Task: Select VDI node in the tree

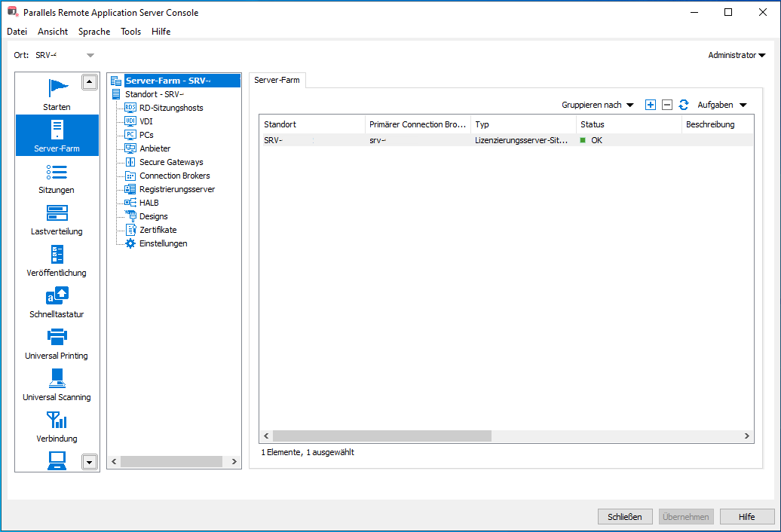Action: coord(146,121)
